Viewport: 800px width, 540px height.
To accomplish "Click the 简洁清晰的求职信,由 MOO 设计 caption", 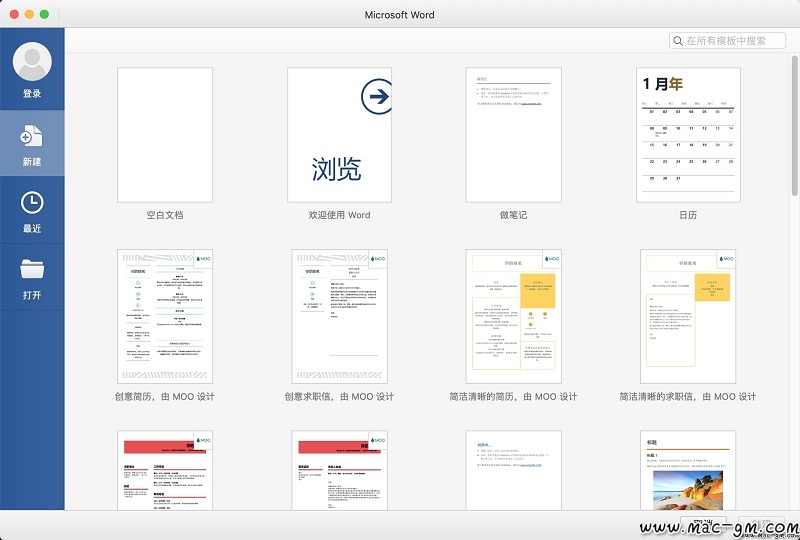I will [x=688, y=397].
